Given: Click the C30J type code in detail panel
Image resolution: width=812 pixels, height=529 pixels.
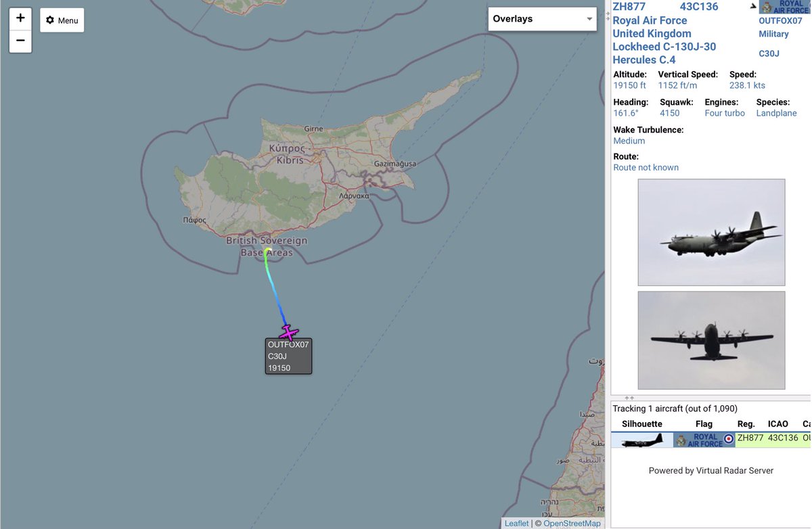Looking at the screenshot, I should point(769,53).
